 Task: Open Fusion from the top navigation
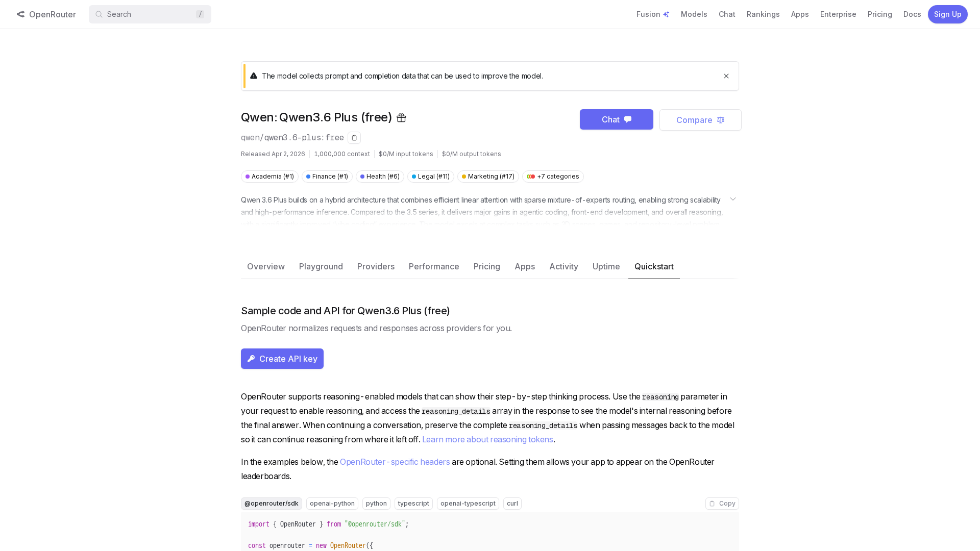click(x=652, y=14)
